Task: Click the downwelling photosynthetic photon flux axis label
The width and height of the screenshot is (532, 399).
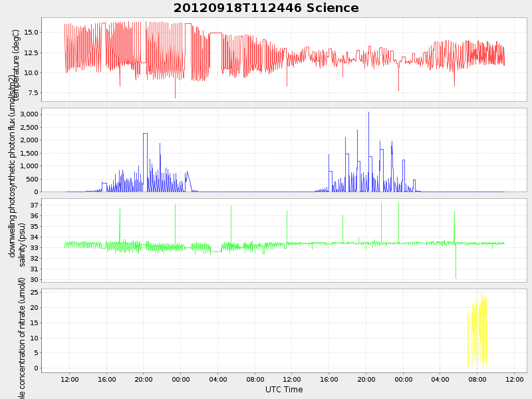Action: 12,166
